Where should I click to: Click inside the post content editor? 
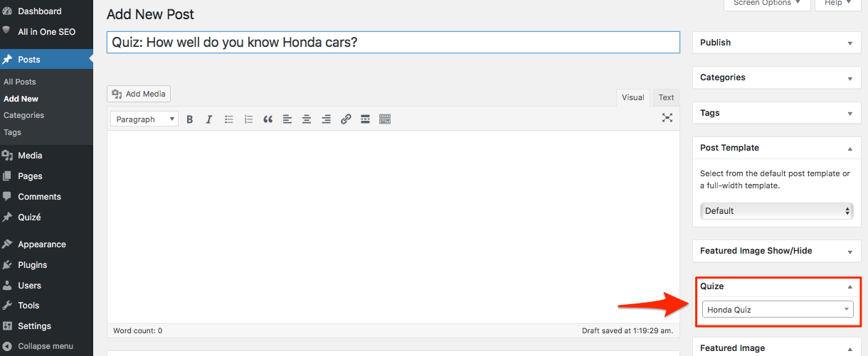[393, 227]
